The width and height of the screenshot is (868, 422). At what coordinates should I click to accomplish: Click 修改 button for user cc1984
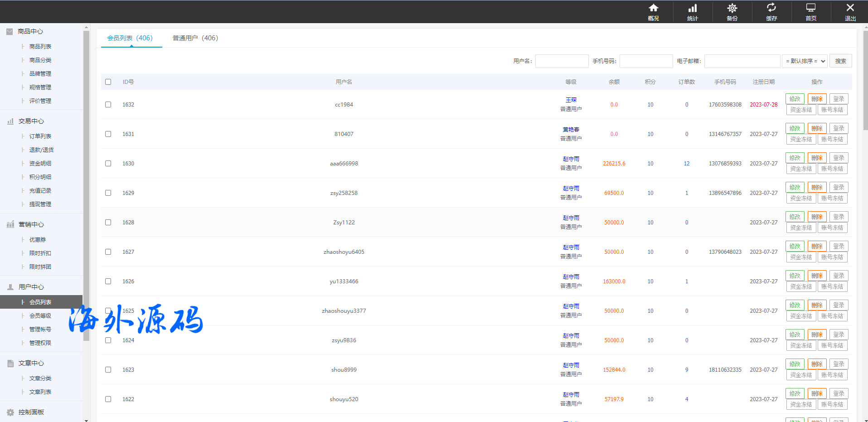point(795,99)
